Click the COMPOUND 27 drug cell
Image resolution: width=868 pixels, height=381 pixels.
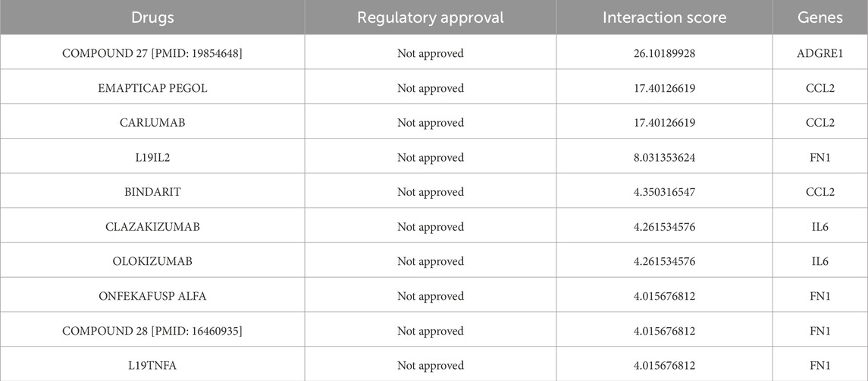click(x=152, y=53)
